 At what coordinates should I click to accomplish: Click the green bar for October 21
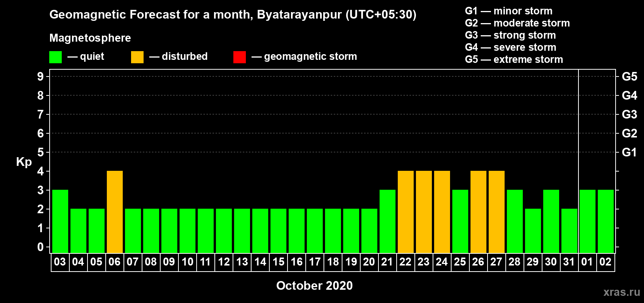(388, 221)
